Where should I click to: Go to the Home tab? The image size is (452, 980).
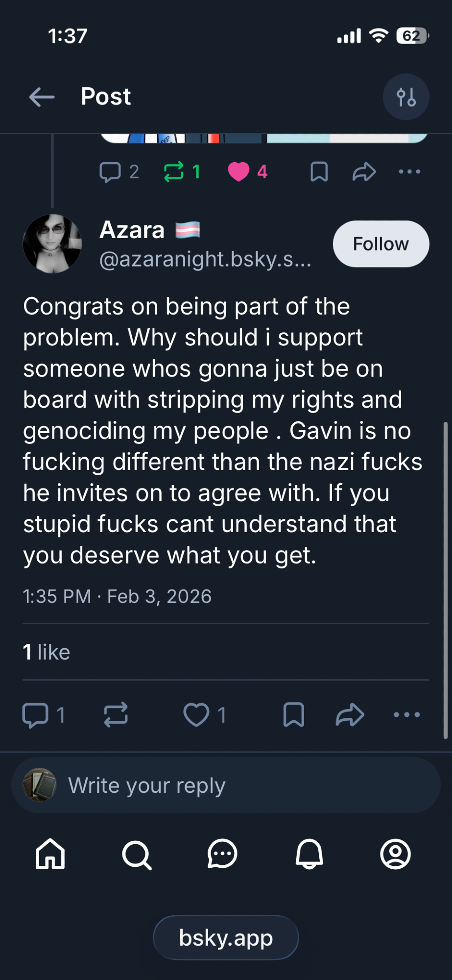50,854
